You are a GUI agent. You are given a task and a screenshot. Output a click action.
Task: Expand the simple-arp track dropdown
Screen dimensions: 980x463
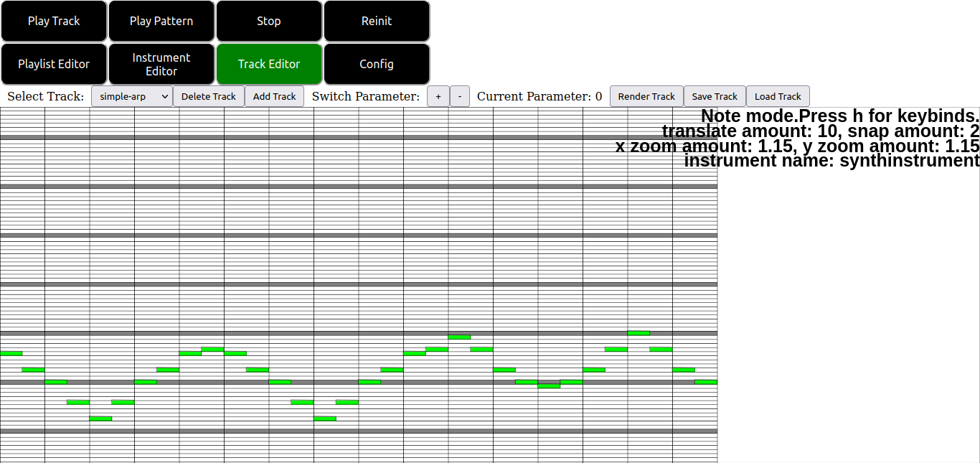131,96
